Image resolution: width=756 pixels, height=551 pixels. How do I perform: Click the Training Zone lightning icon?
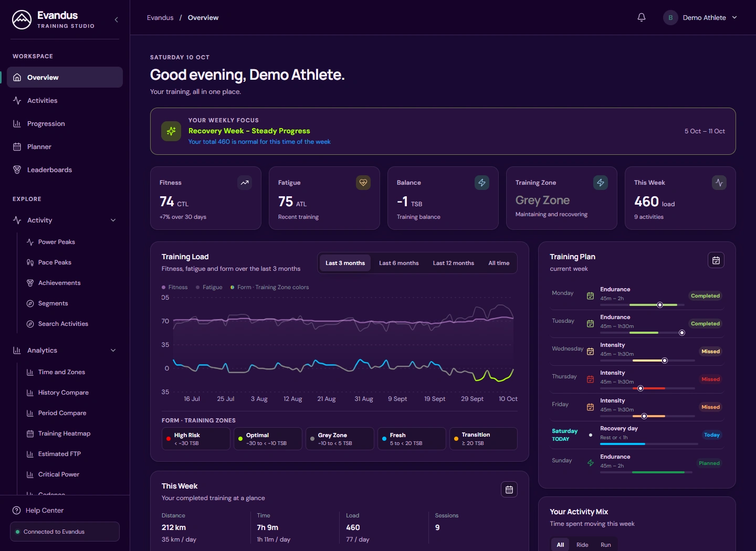(601, 183)
